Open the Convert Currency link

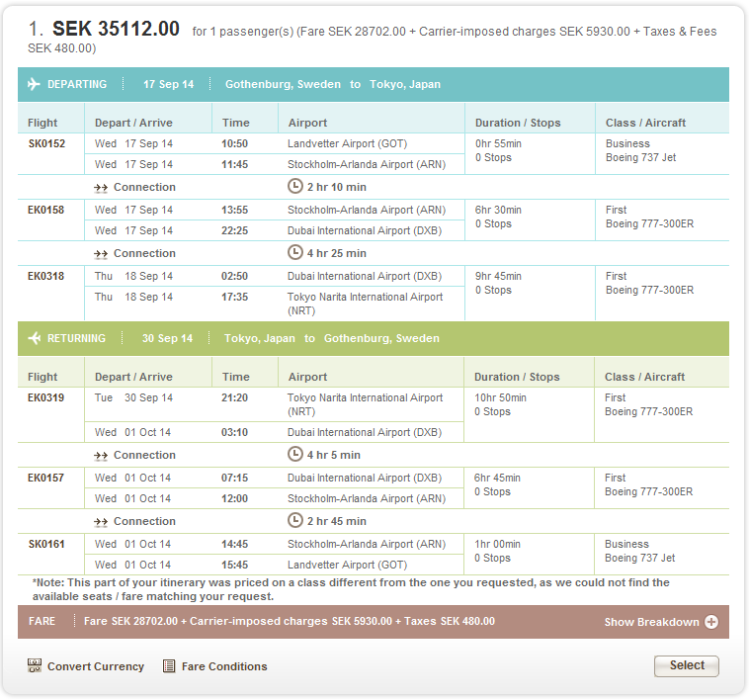[95, 666]
